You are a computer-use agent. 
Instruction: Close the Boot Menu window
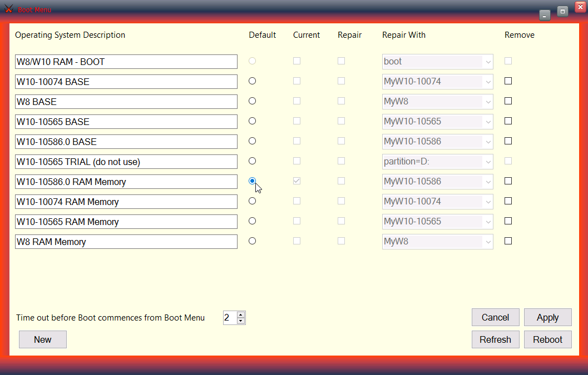point(580,7)
